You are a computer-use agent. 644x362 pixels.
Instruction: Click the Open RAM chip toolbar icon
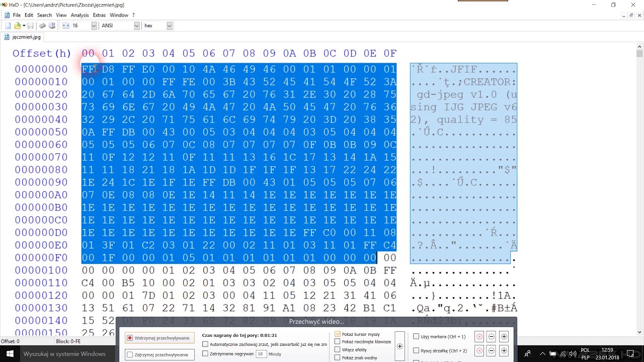pyautogui.click(x=43, y=26)
